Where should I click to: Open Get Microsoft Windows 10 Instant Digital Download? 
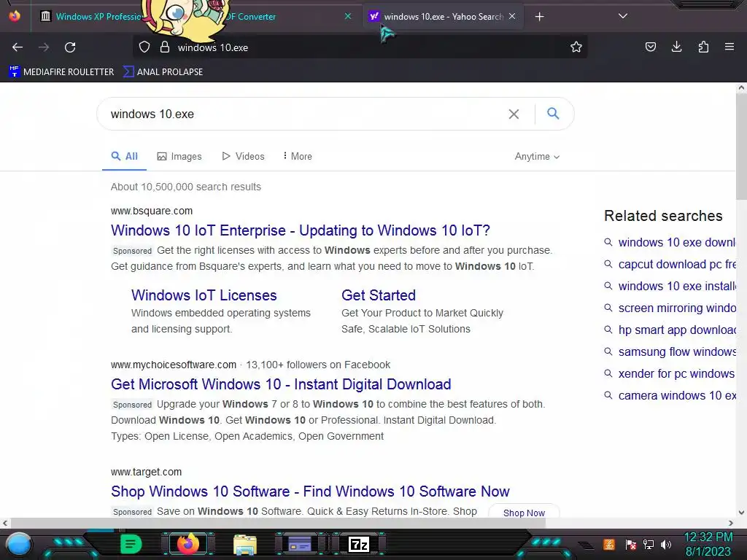click(281, 384)
